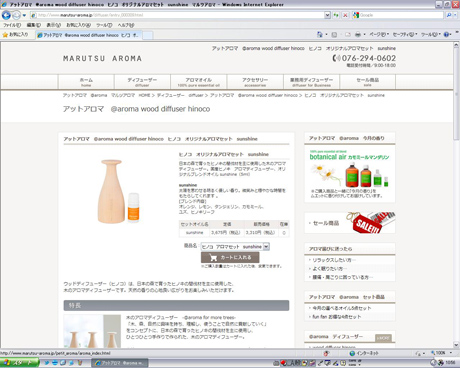This screenshot has height=368, width=460.
Task: Go back with the browser Back arrow
Action: pyautogui.click(x=6, y=15)
